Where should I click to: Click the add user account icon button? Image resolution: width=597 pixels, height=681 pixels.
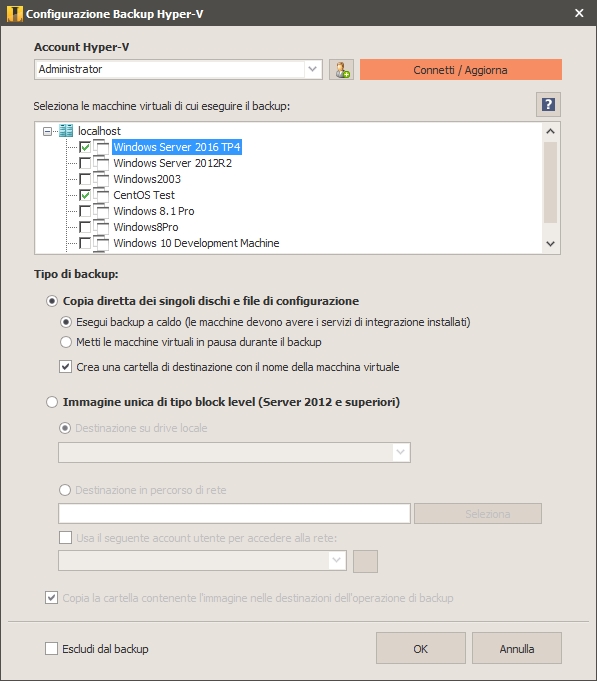(341, 69)
